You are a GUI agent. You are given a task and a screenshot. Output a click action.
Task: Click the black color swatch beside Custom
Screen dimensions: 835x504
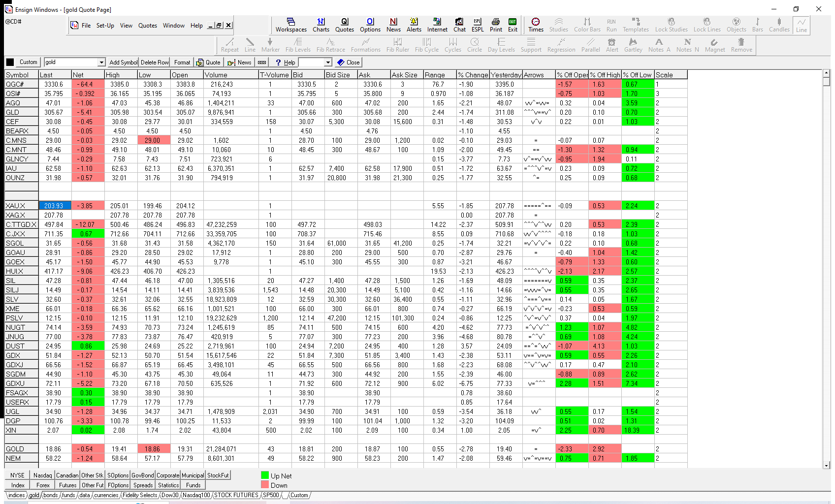click(10, 62)
